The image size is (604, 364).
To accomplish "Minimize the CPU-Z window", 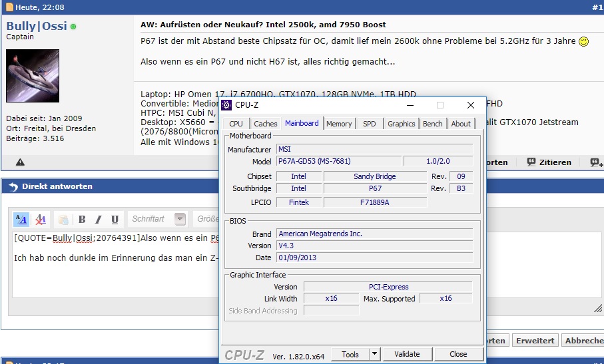I will [x=410, y=105].
